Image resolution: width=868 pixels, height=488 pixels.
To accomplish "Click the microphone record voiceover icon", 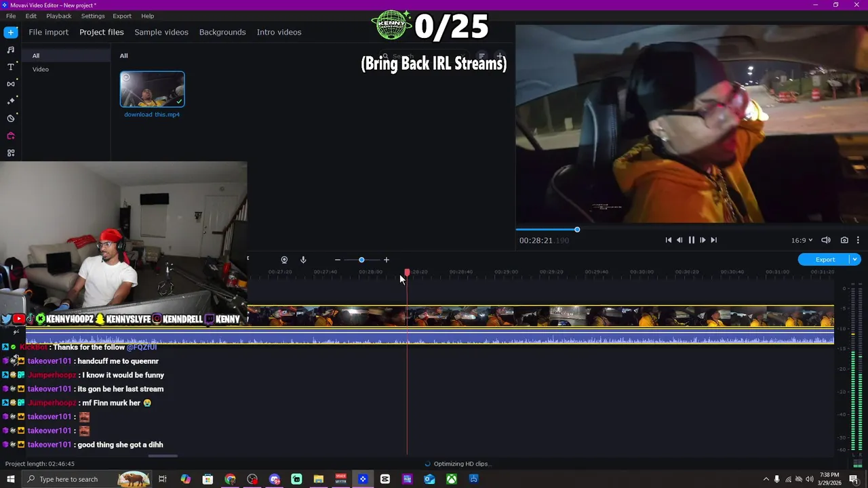I will [x=303, y=260].
